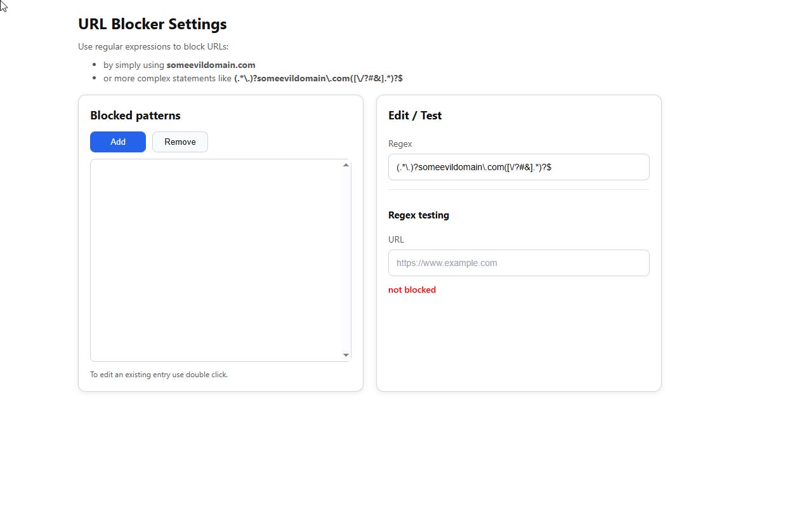Click the up arrow of the patterns list scrollbar
The image size is (812, 508).
coord(346,164)
